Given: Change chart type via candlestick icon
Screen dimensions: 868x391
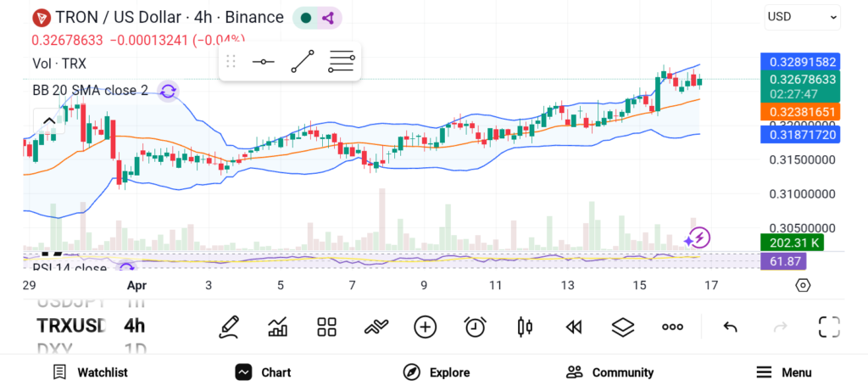Looking at the screenshot, I should 525,327.
